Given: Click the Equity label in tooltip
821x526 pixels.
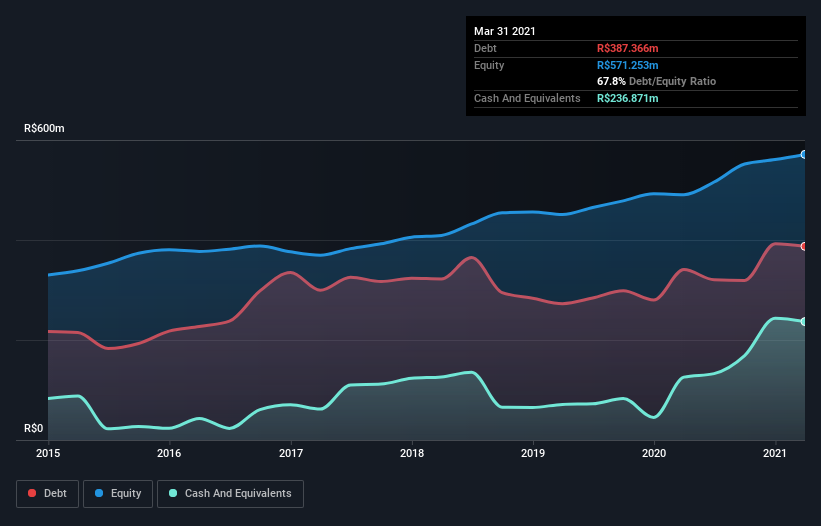Looking at the screenshot, I should pyautogui.click(x=489, y=65).
